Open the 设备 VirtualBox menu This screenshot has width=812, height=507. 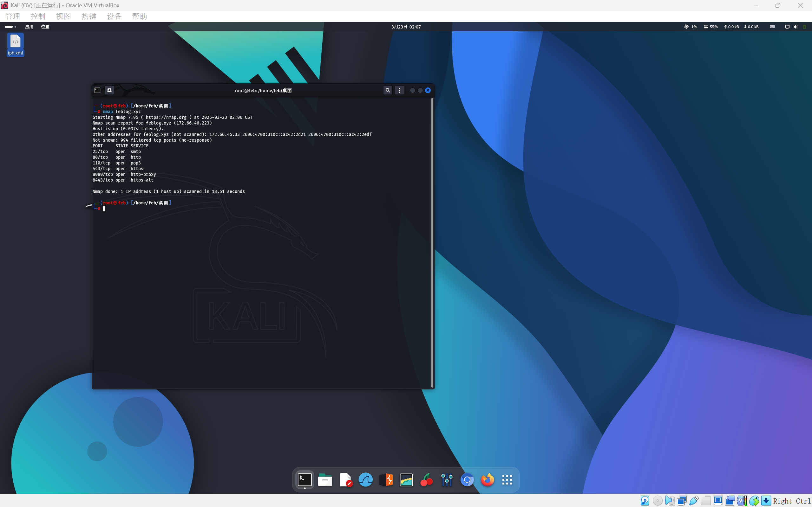(x=114, y=16)
